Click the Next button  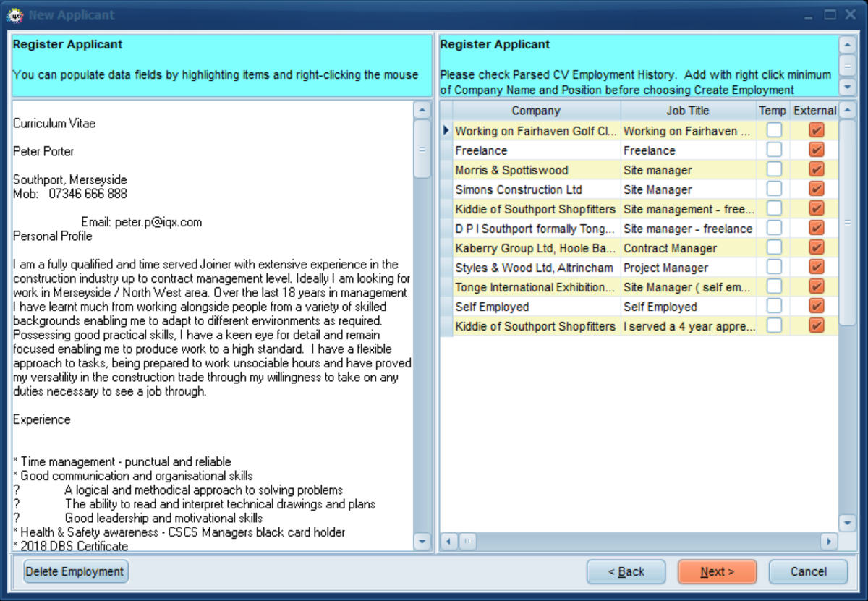pos(717,571)
